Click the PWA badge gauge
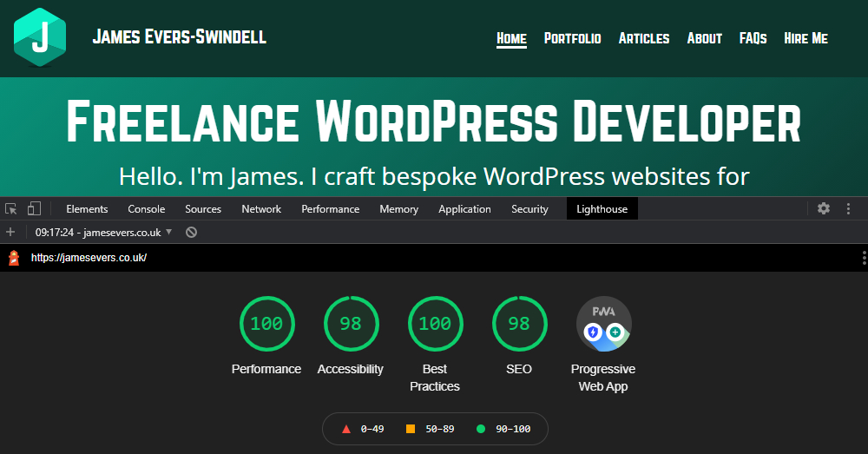This screenshot has width=868, height=454. pyautogui.click(x=603, y=323)
